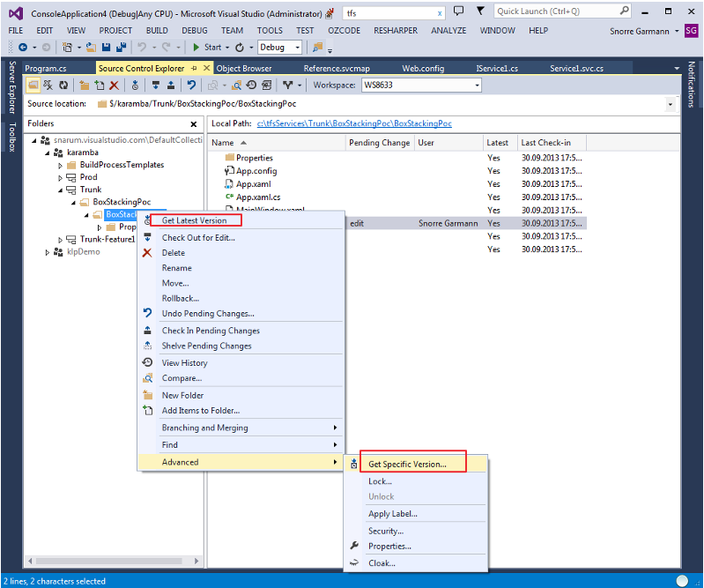Click the View History clock toolbar icon
The width and height of the screenshot is (704, 588).
251,85
